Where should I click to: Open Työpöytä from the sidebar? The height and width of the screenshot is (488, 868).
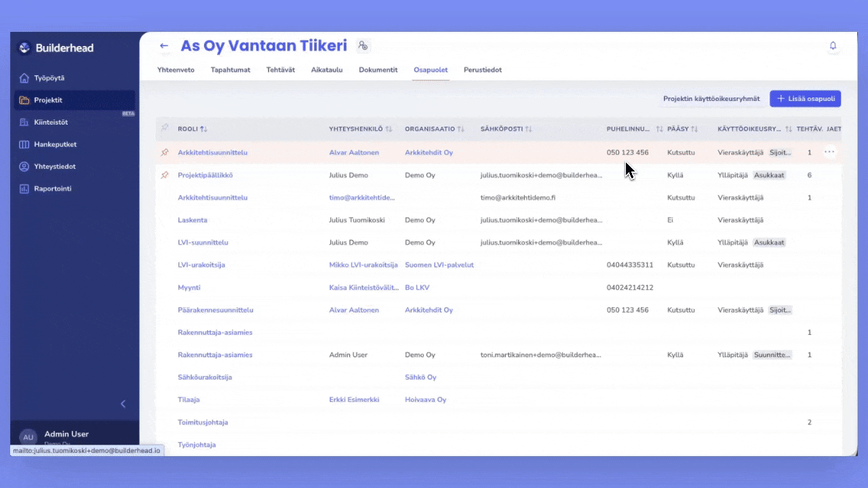49,78
